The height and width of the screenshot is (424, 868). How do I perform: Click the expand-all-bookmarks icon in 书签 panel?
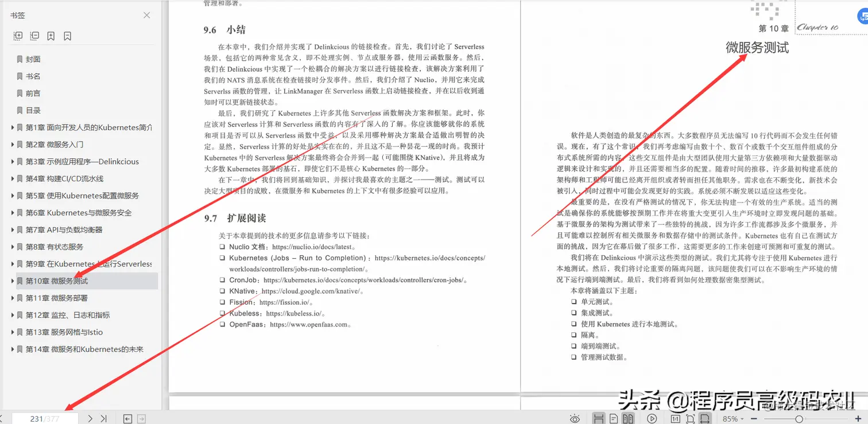(x=18, y=36)
